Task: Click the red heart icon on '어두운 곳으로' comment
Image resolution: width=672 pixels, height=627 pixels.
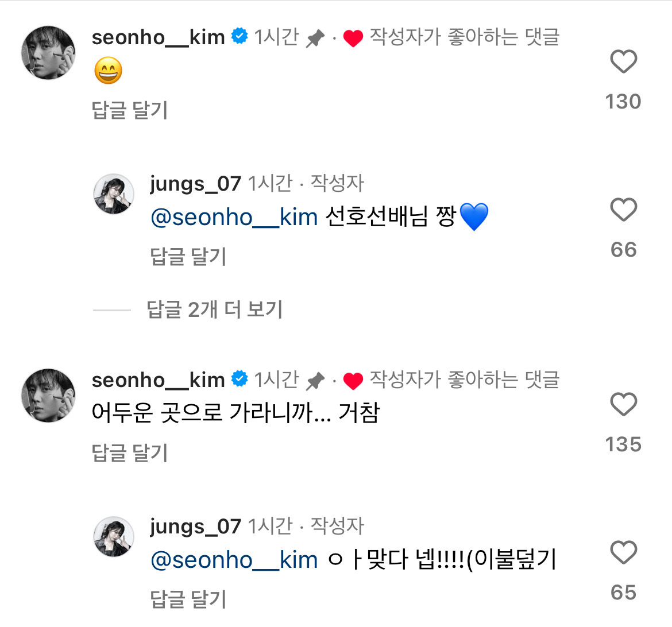Action: point(353,381)
